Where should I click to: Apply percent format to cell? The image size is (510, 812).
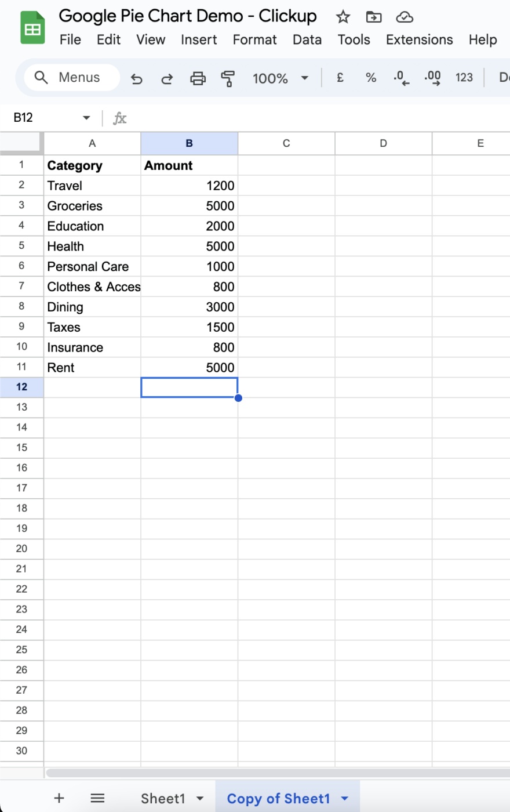(371, 78)
